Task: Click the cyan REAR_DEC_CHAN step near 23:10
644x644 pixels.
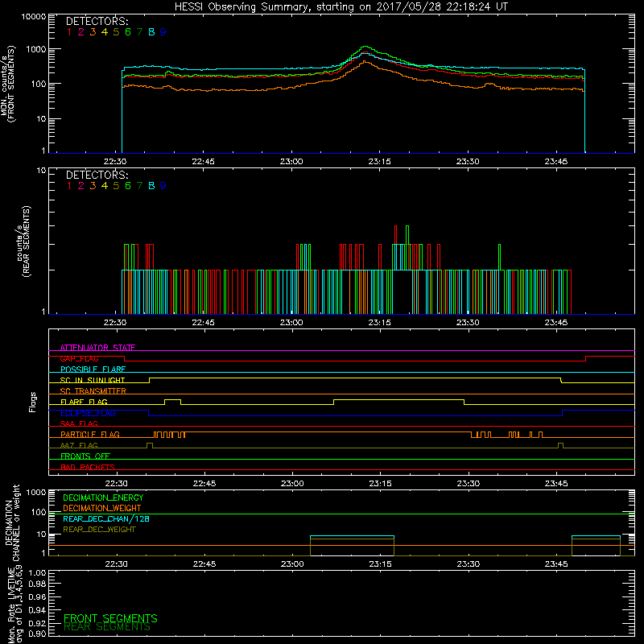Action: 352,536
